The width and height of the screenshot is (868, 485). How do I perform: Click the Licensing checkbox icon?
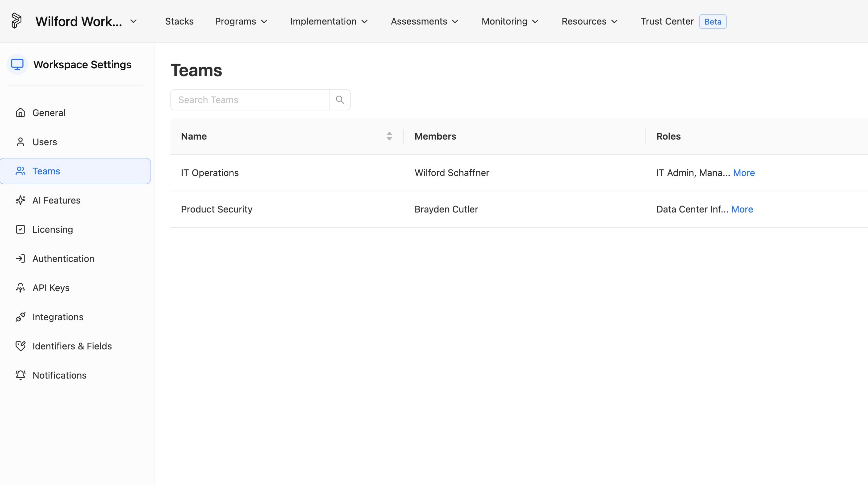[20, 229]
